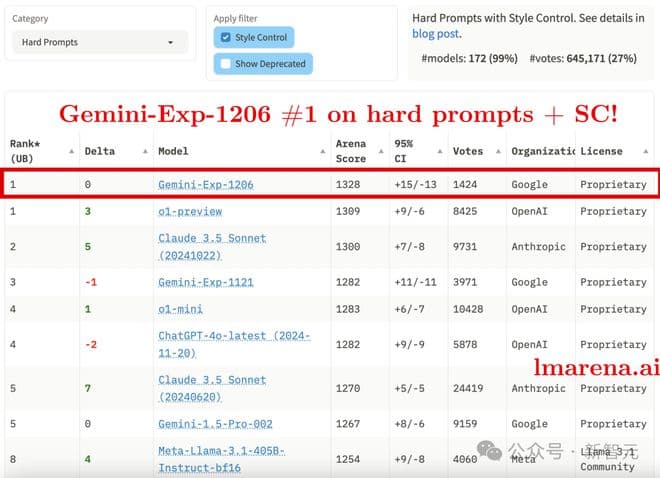Enable the Show Deprecated checkbox

225,64
